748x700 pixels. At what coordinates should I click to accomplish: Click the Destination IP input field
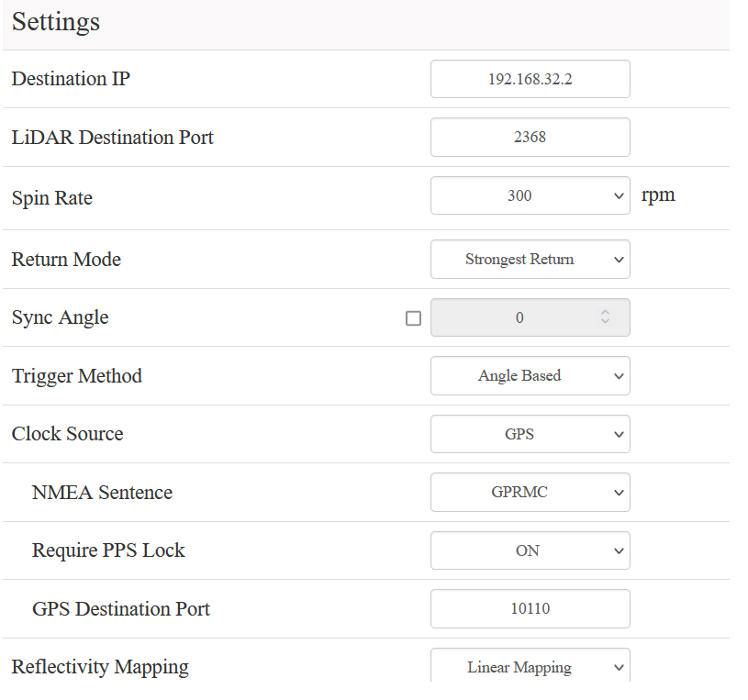pos(530,79)
